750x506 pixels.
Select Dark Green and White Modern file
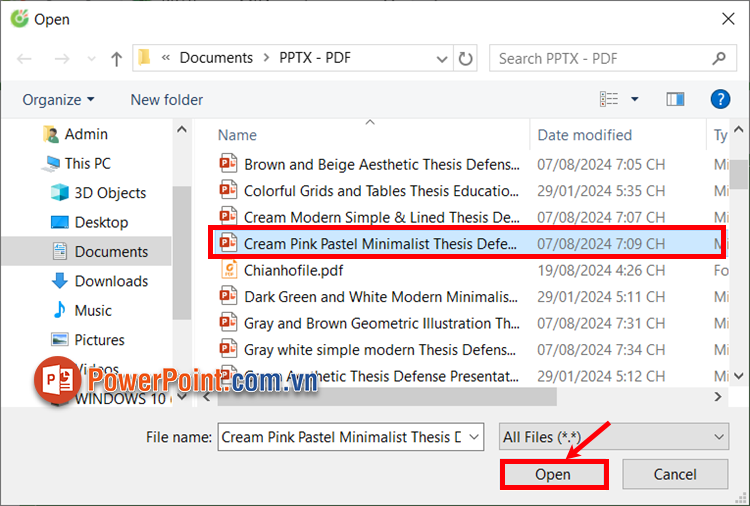coord(381,297)
